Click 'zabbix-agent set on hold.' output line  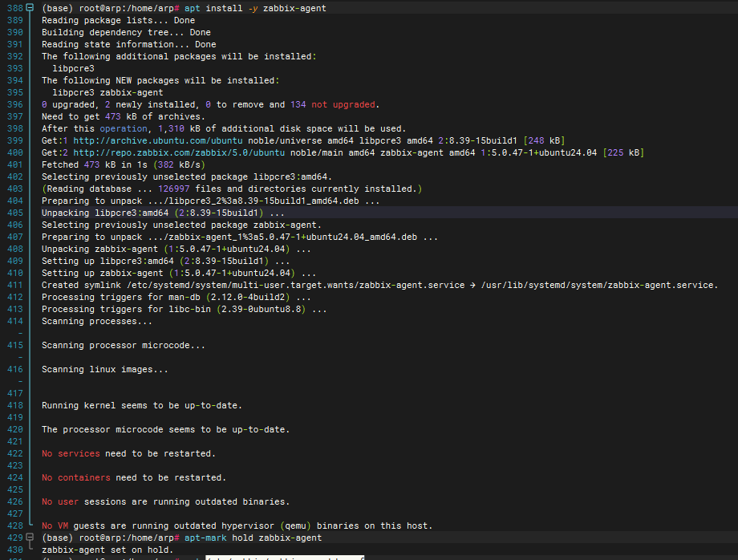(107, 550)
